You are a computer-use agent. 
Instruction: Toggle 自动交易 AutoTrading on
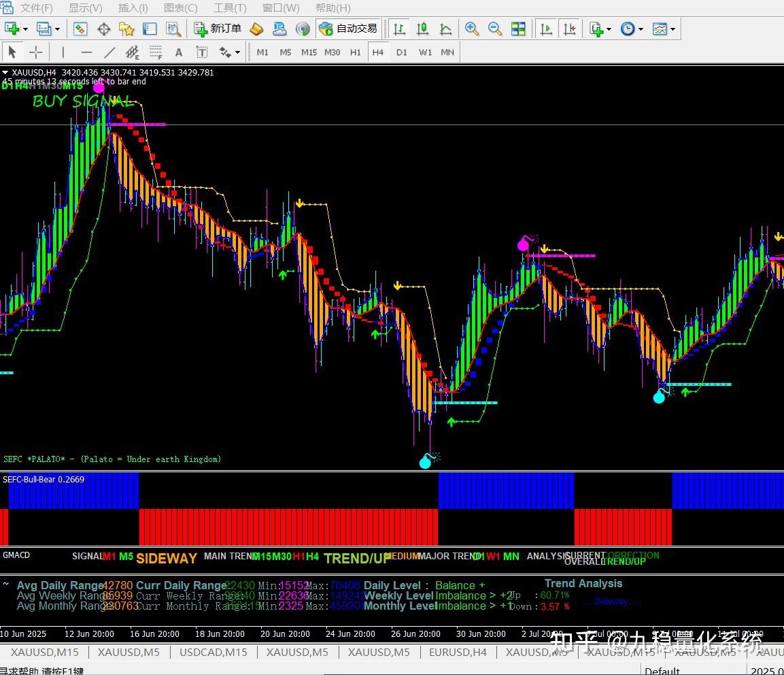tap(348, 29)
